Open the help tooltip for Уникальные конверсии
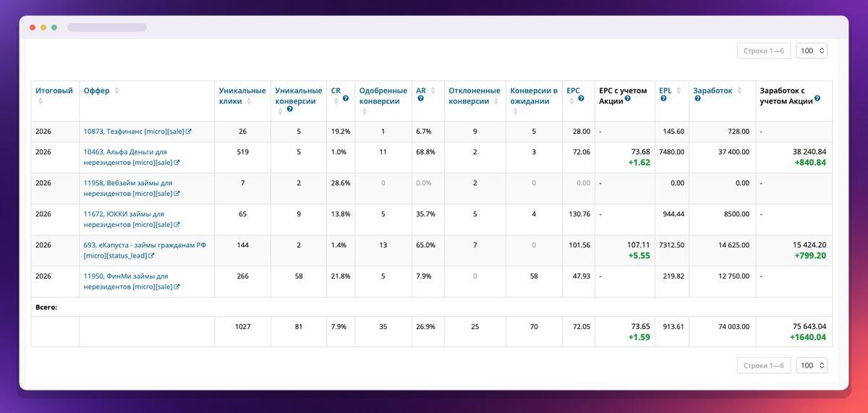 (x=289, y=109)
